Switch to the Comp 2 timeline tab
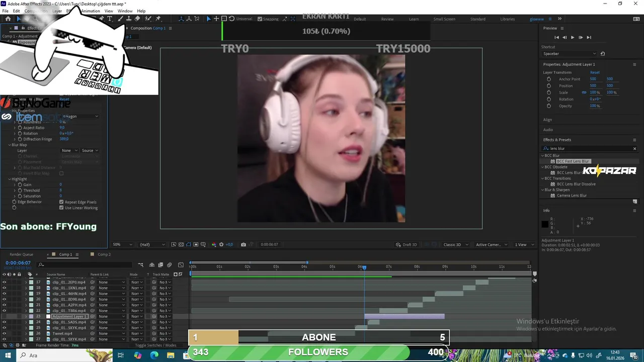644x362 pixels. (104, 254)
